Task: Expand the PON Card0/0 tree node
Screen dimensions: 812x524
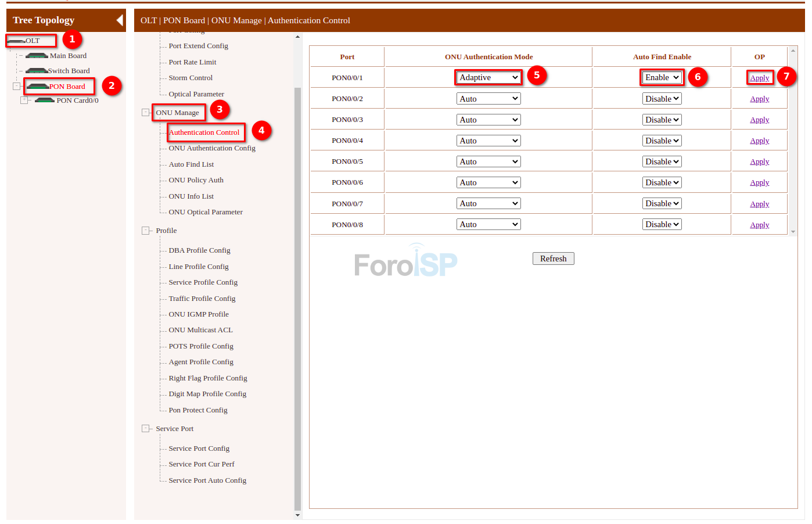Action: [x=24, y=101]
